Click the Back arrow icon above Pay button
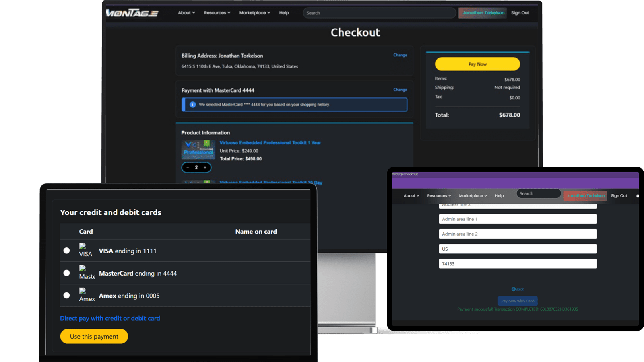 pos(513,289)
